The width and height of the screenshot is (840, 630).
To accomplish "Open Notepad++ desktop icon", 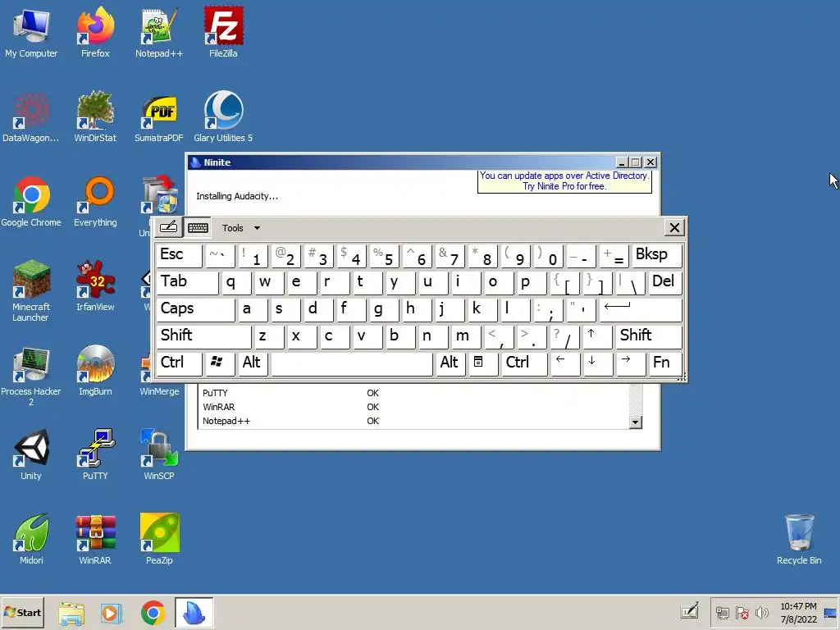I will click(x=159, y=32).
